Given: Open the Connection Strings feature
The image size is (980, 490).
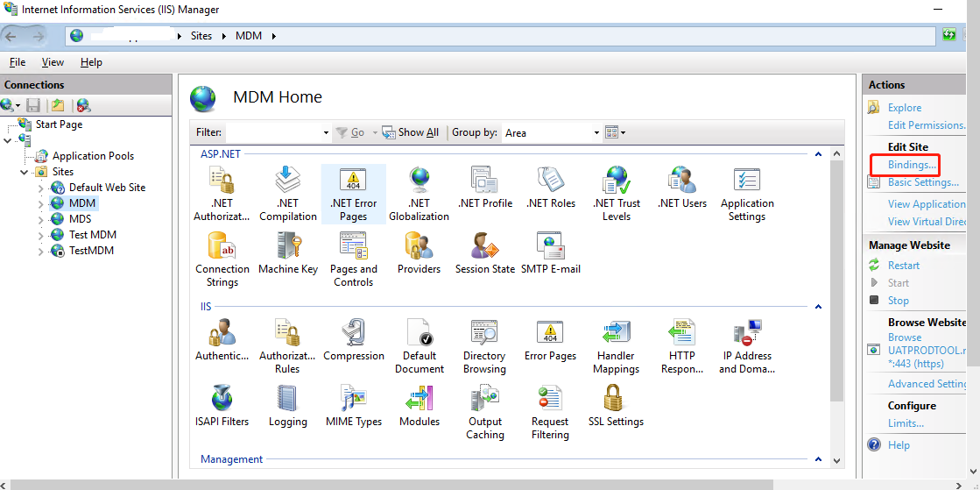Looking at the screenshot, I should [x=222, y=259].
